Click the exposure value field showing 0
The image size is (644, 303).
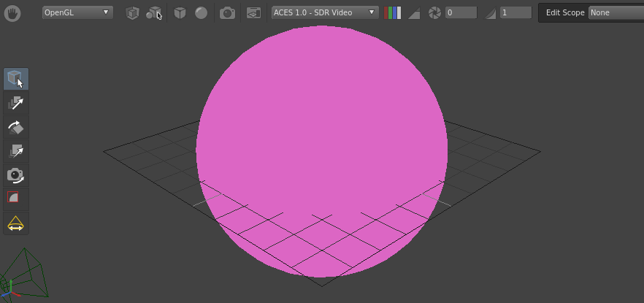coord(461,13)
